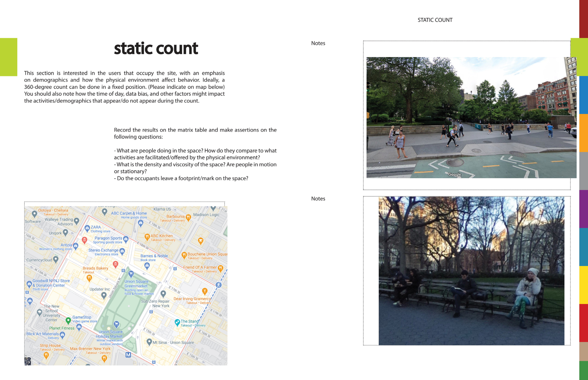Screen dimensions: 588x380
Task: Click the pedestrian walking icon on map
Action: (218, 285)
